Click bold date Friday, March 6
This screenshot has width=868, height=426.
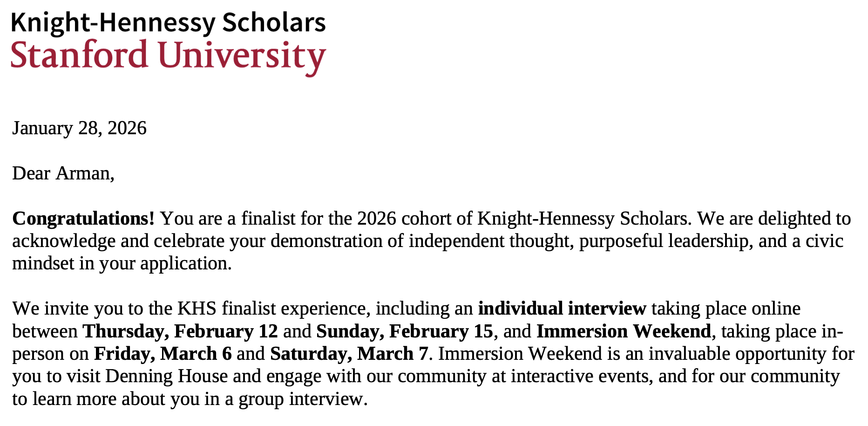163,353
